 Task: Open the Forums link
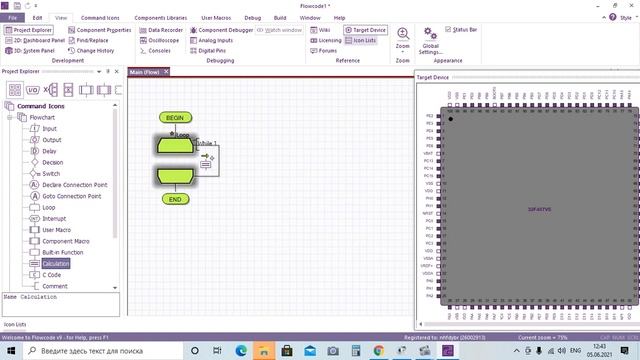click(x=323, y=51)
